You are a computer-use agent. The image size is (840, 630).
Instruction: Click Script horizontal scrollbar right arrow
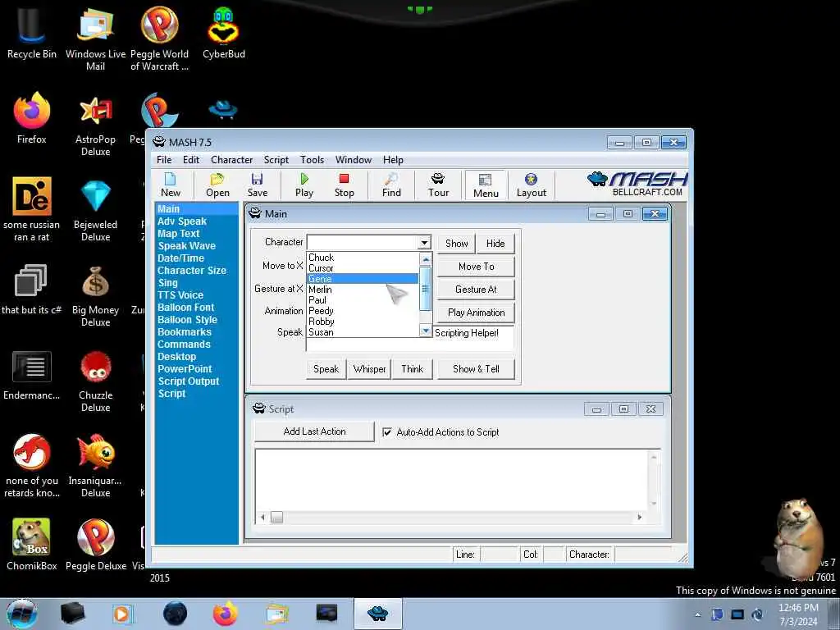[639, 518]
